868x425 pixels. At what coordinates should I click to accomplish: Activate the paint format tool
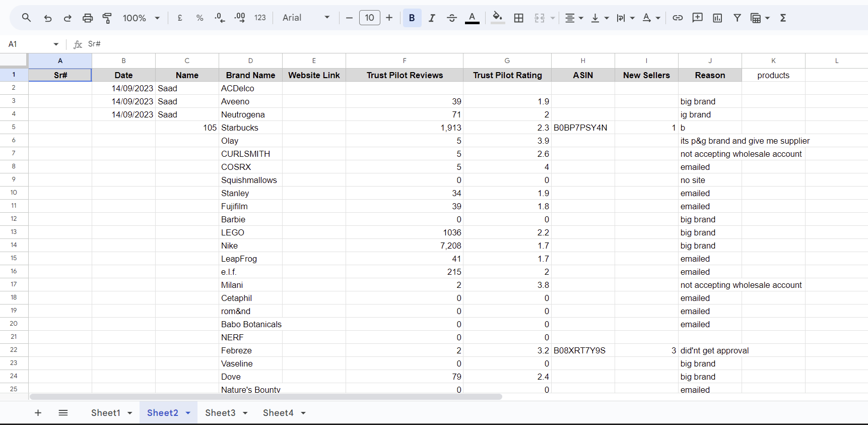click(x=107, y=18)
